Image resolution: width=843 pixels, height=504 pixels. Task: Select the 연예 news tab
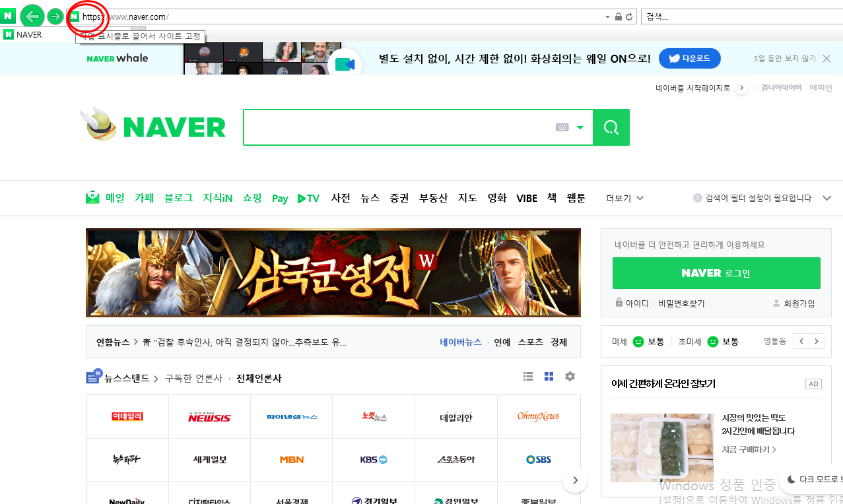point(502,342)
